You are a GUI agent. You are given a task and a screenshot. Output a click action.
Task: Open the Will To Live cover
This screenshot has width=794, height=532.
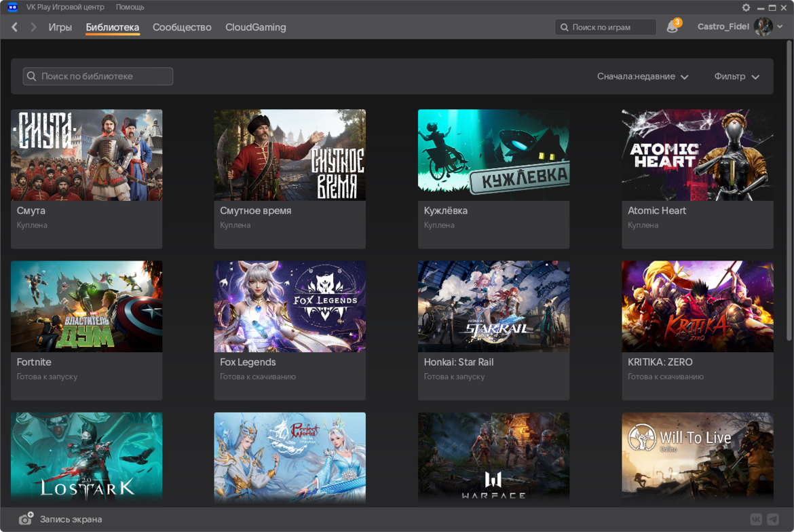[698, 457]
